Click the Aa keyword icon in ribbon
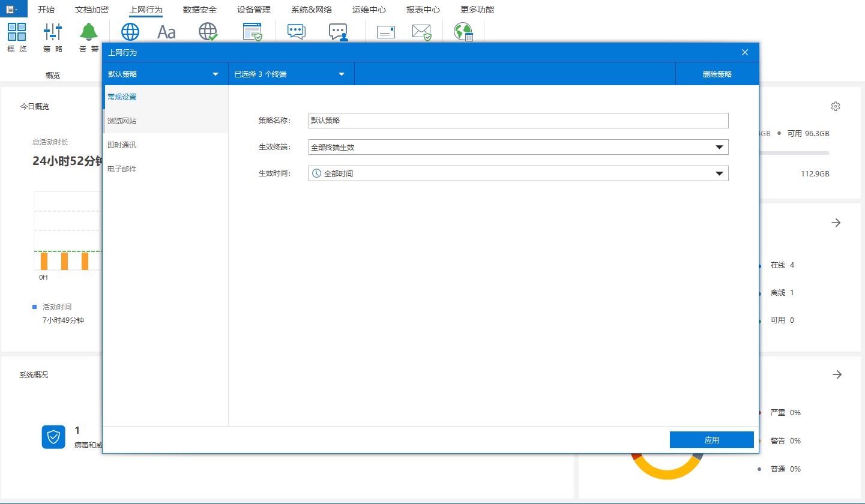The width and height of the screenshot is (865, 504). 166,32
